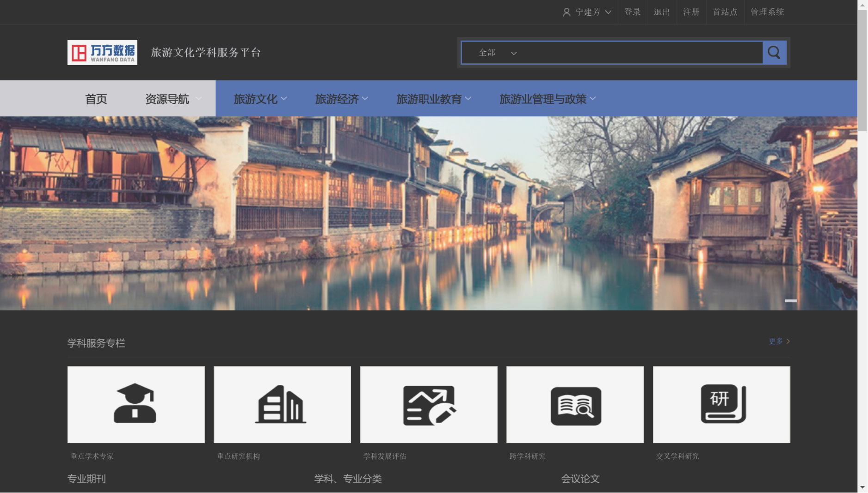
Task: Expand the 旅游经济 dropdown menu
Action: click(342, 99)
